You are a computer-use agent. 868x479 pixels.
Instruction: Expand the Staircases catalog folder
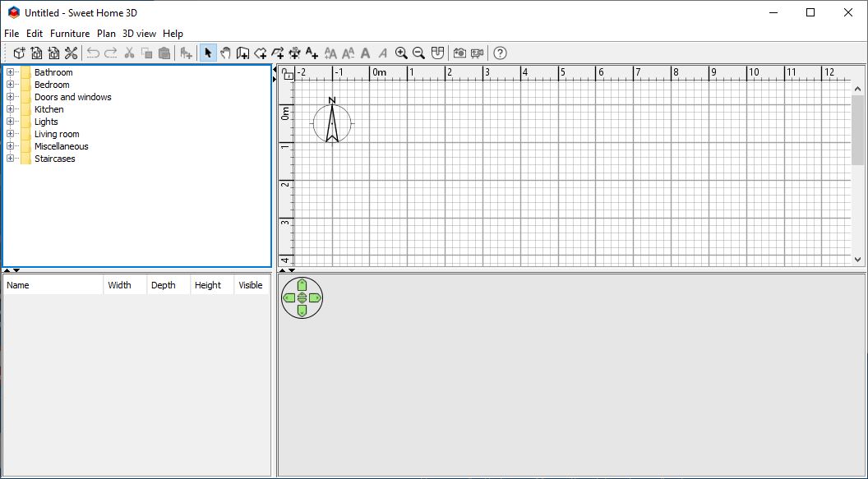10,159
